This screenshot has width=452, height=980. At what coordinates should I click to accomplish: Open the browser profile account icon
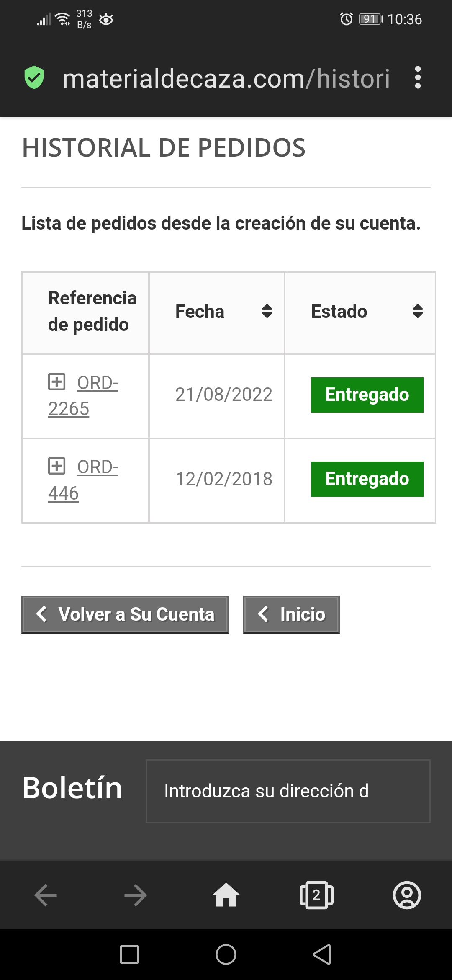(x=406, y=895)
